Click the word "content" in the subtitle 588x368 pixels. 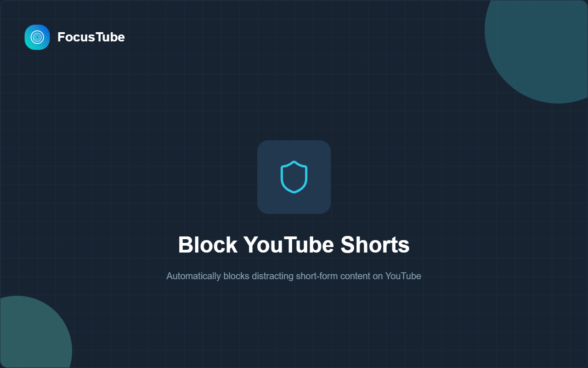point(350,276)
